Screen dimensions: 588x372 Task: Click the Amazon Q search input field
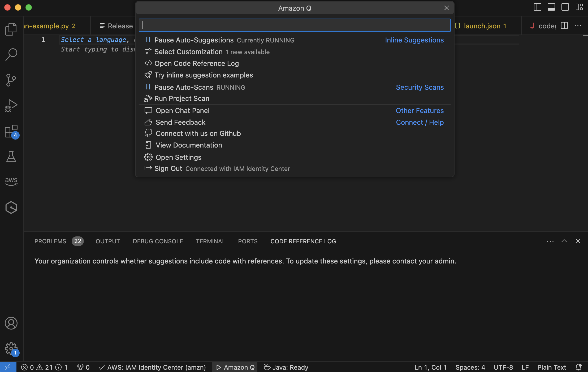295,25
